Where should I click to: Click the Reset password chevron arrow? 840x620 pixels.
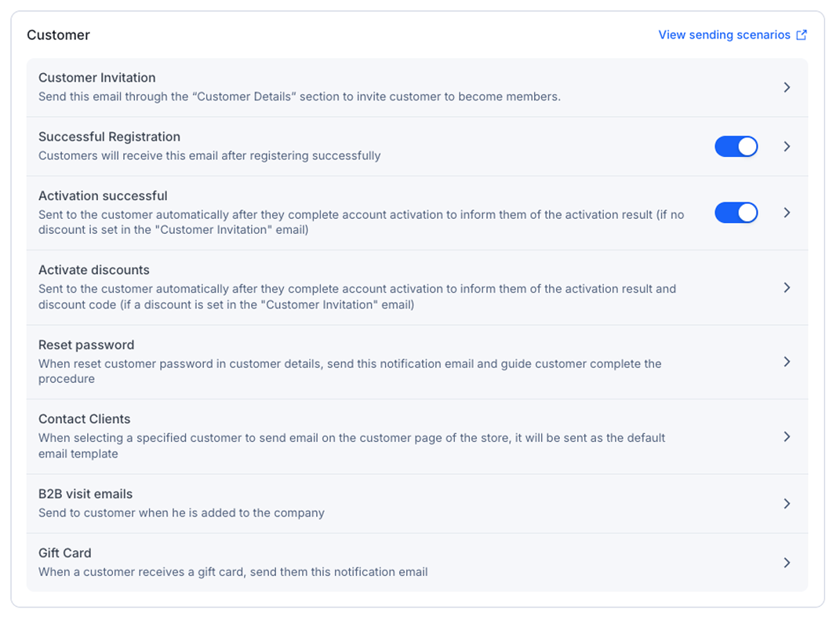coord(787,362)
